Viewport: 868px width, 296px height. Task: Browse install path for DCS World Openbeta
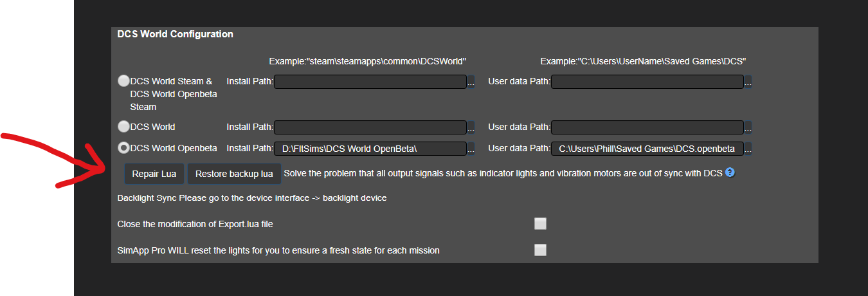(471, 149)
